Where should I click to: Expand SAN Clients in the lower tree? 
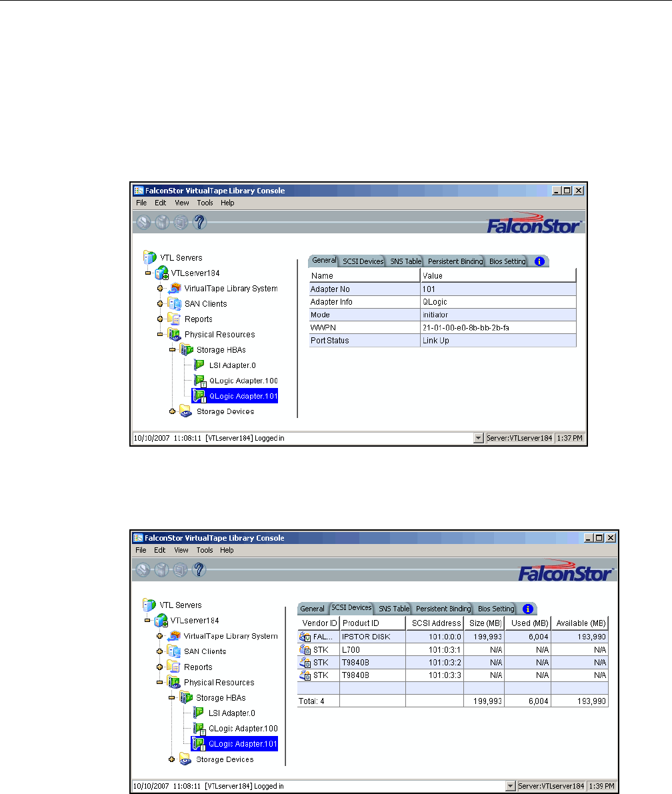(x=159, y=651)
